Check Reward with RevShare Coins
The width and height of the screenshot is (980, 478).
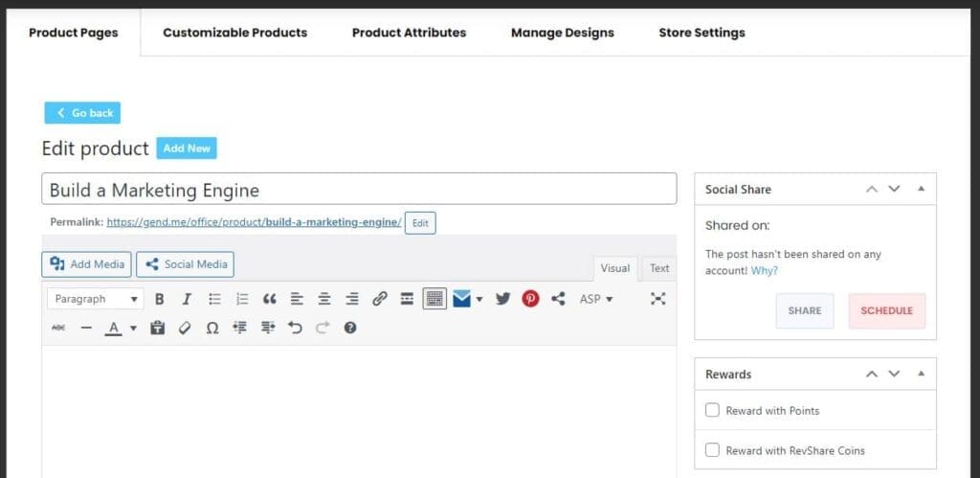click(x=712, y=450)
